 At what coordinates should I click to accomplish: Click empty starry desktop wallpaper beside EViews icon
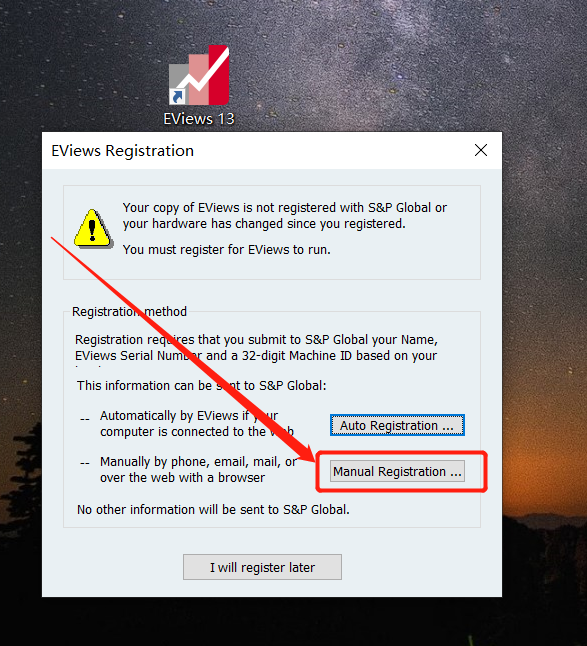[x=371, y=74]
